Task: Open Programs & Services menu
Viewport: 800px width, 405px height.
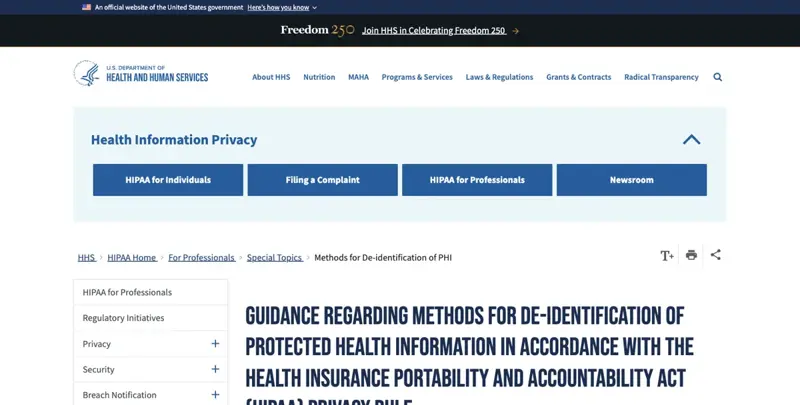Action: tap(417, 77)
